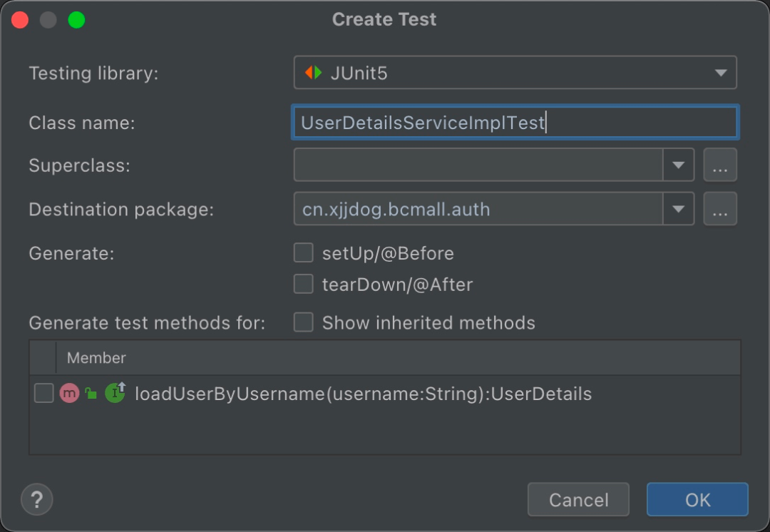This screenshot has width=770, height=532.
Task: Enable tearDown/@After generation checkbox
Action: pyautogui.click(x=304, y=285)
